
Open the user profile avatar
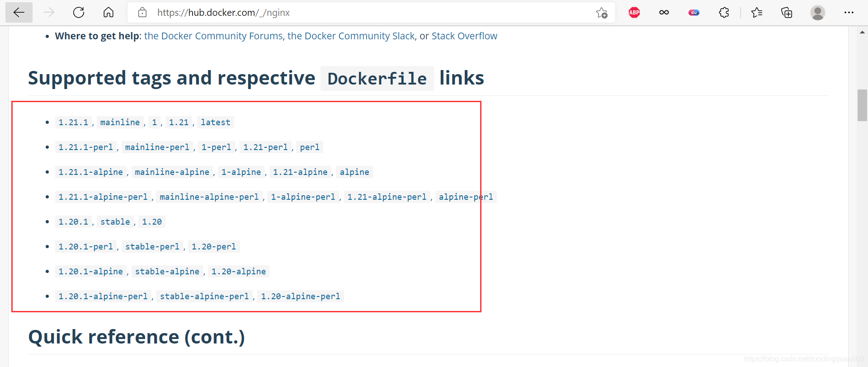click(818, 13)
